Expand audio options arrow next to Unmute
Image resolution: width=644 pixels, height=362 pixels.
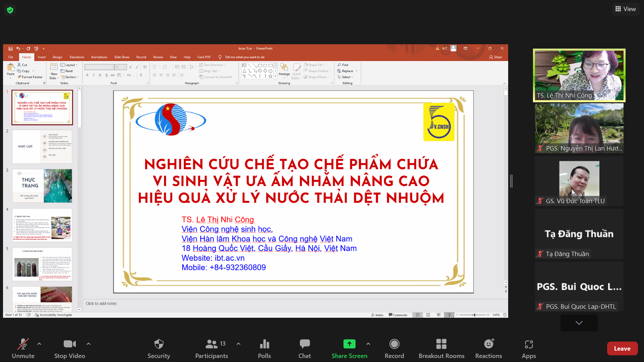pyautogui.click(x=39, y=344)
